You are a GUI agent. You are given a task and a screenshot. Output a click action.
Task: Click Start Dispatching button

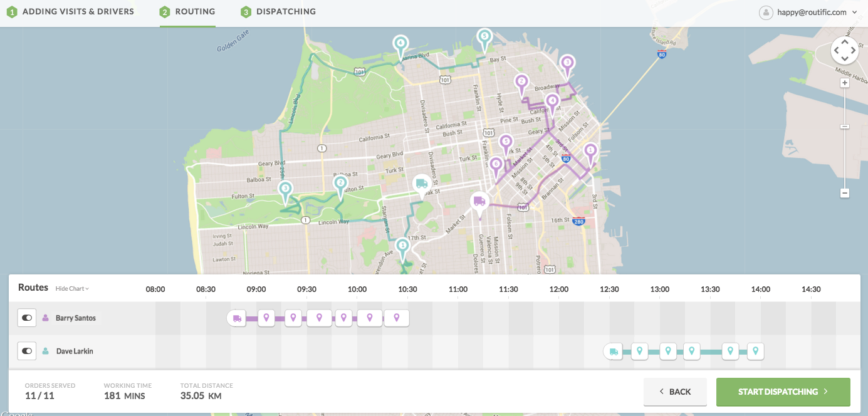(x=783, y=392)
